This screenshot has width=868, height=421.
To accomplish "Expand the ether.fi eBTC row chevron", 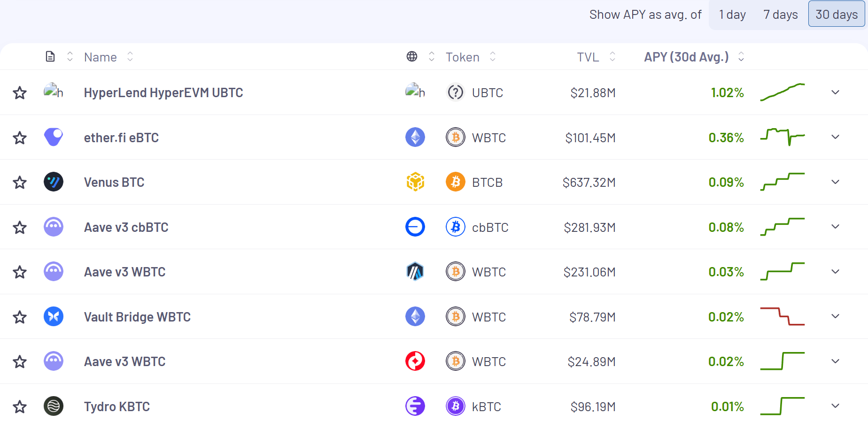I will 835,137.
